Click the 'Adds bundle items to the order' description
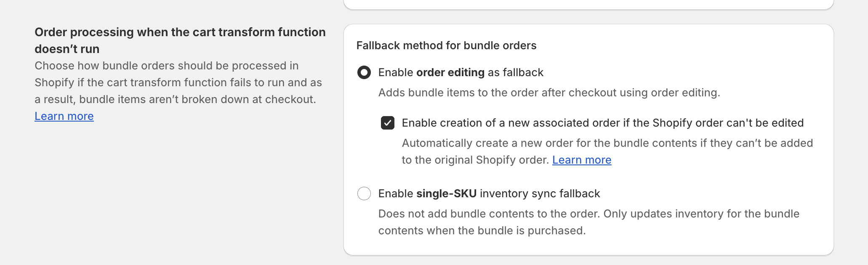Screen dimensions: 868x265 point(549,93)
